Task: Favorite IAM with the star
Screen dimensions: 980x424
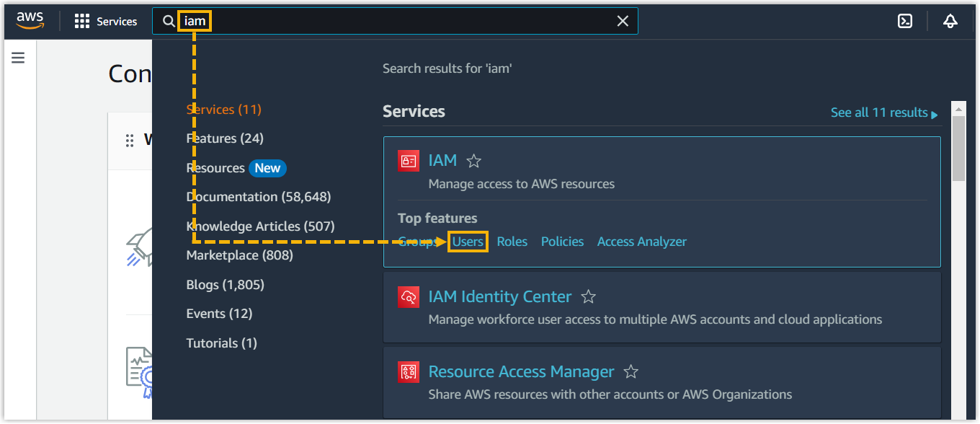Action: pyautogui.click(x=473, y=161)
